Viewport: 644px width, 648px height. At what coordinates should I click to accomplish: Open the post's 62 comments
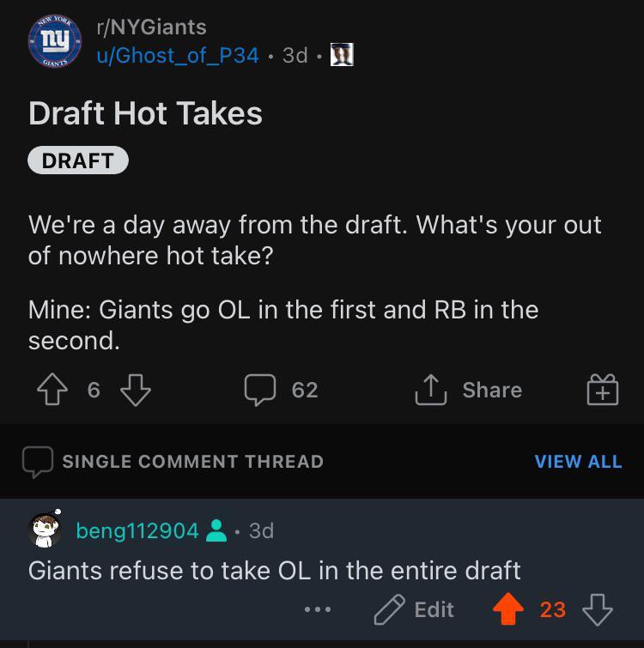[x=283, y=391]
